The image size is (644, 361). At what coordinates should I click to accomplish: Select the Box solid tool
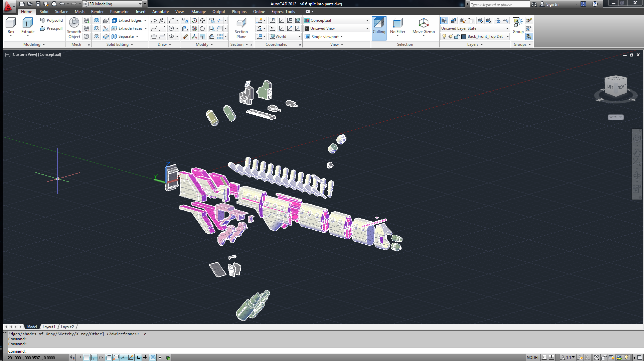click(11, 23)
